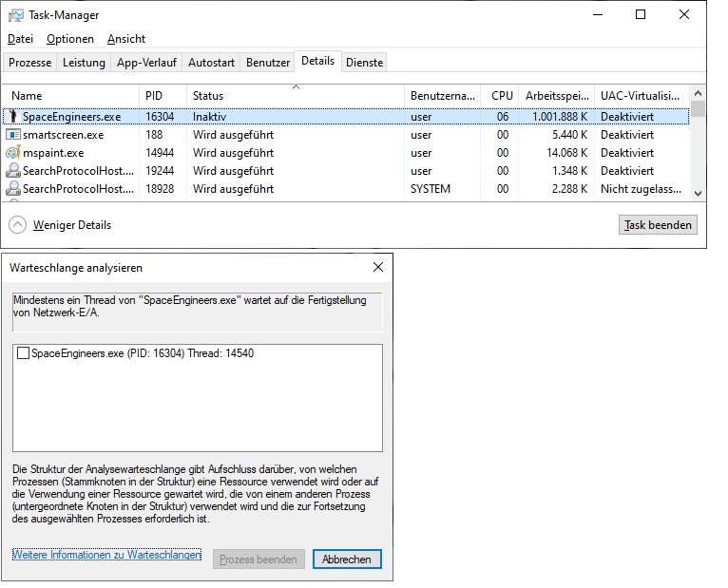Viewport: 728px width, 588px height.
Task: Click the scrollbar down arrow in process list
Action: coord(698,194)
